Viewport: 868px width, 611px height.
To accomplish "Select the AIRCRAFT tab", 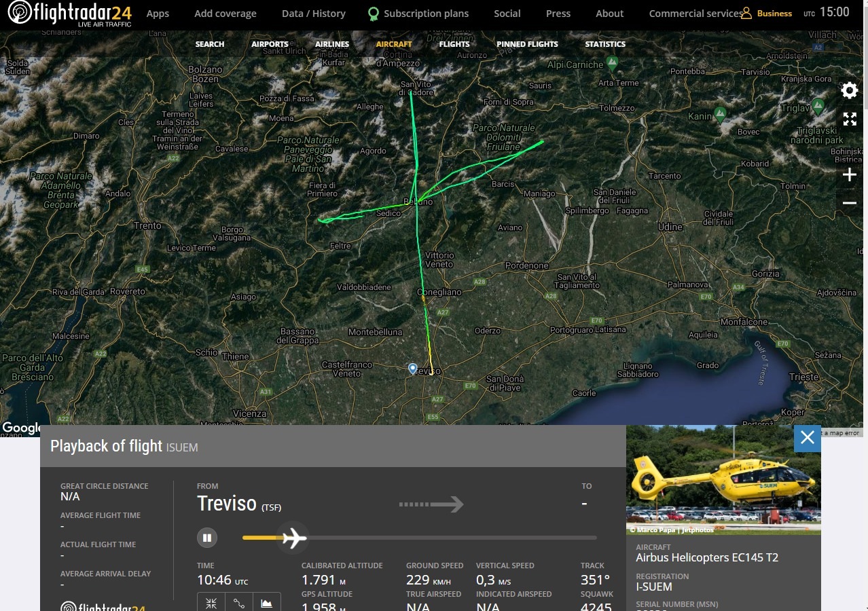I will coord(394,44).
